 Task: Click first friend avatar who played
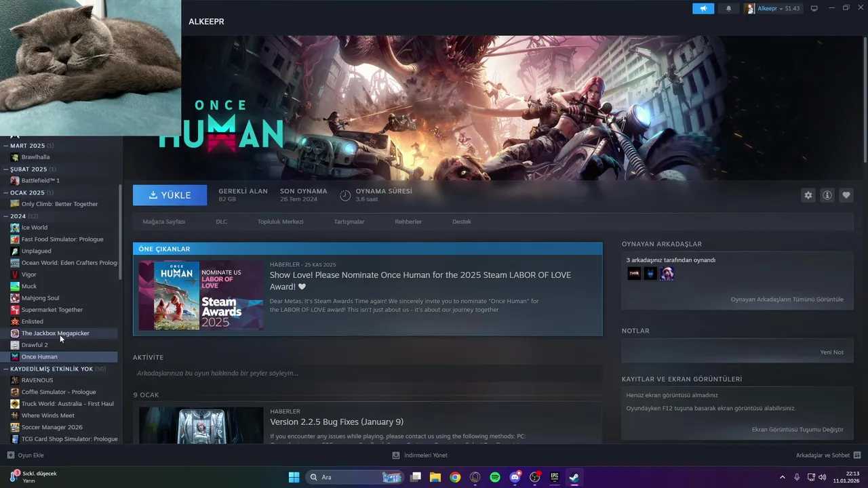pos(634,274)
